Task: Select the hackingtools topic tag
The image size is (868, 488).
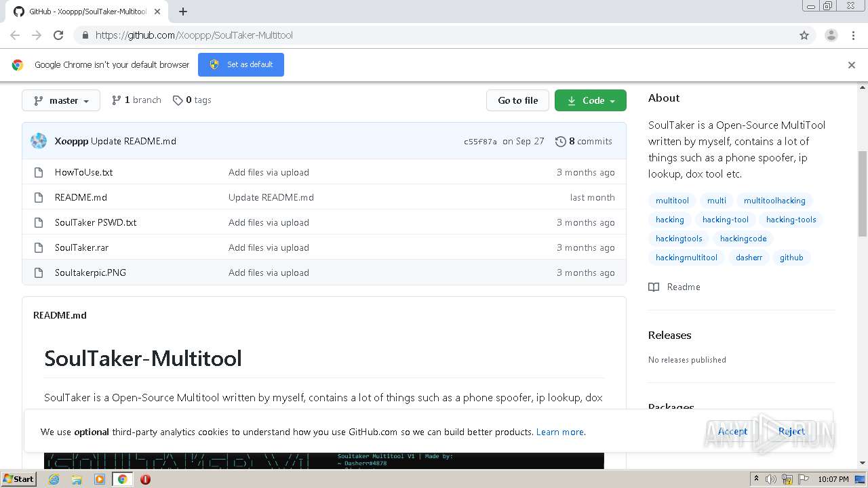Action: coord(679,239)
